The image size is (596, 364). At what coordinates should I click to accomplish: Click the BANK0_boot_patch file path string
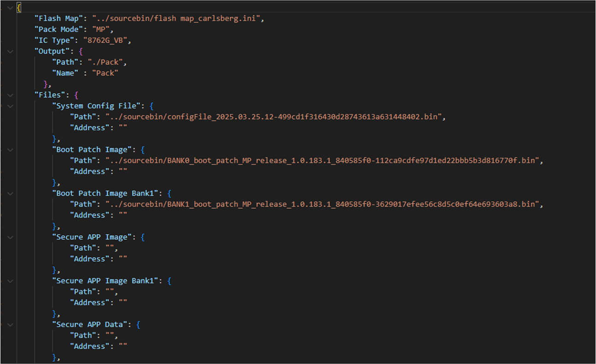(x=322, y=161)
